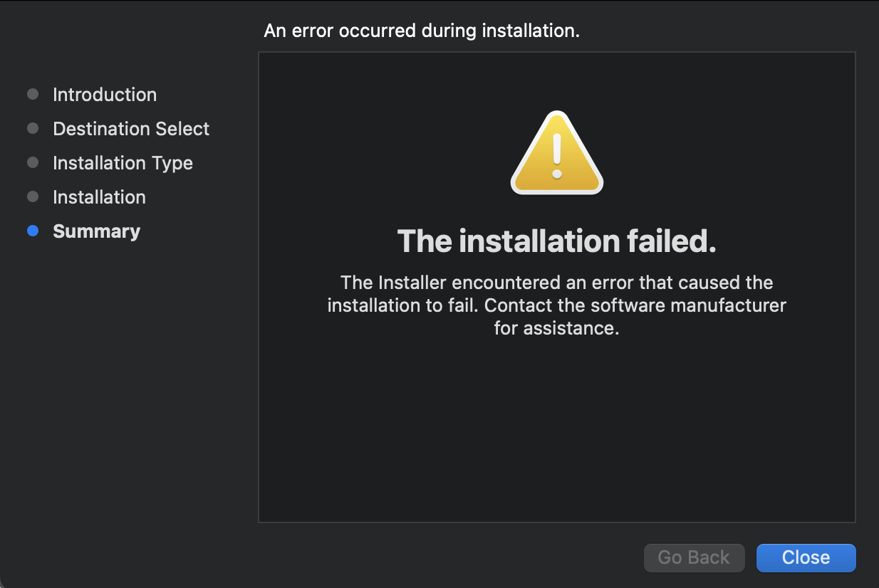Click the gray Introduction step bullet

pyautogui.click(x=33, y=94)
